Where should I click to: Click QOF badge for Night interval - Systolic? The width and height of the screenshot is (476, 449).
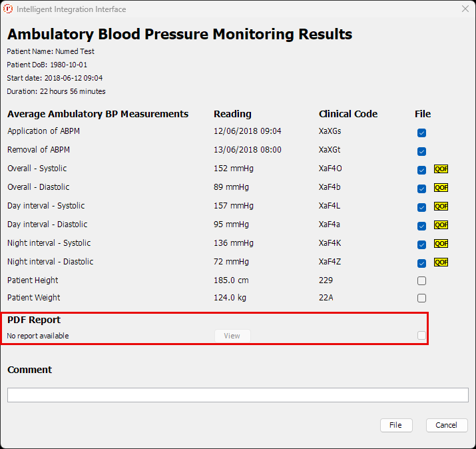point(441,244)
